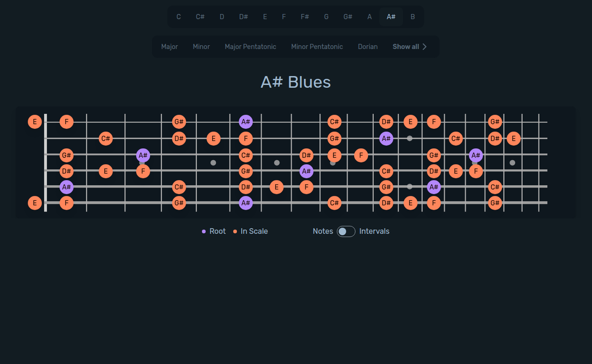Switch display from Notes to Intervals

(345, 231)
